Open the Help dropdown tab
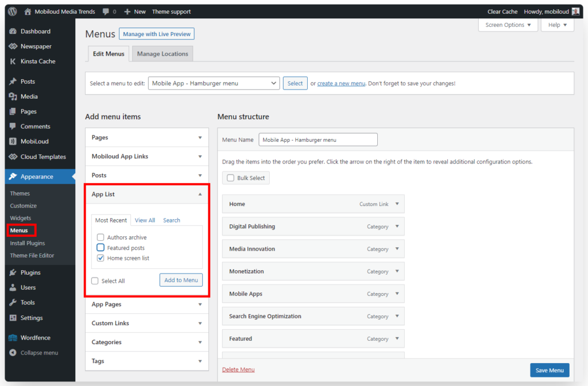Viewport: 588px width, 386px height. click(x=557, y=25)
